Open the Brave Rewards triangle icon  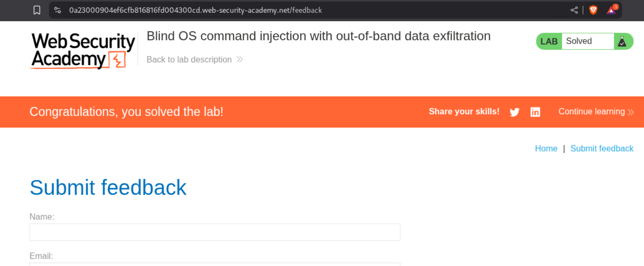point(611,10)
